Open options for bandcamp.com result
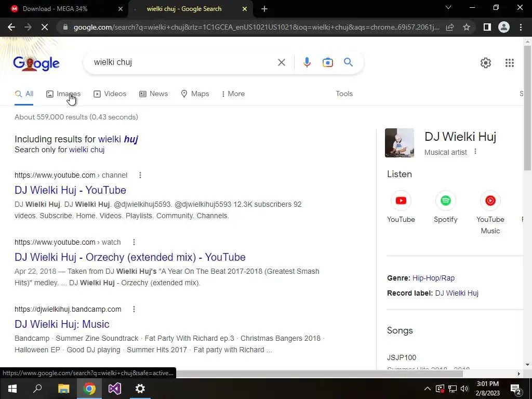This screenshot has height=399, width=532. click(134, 309)
